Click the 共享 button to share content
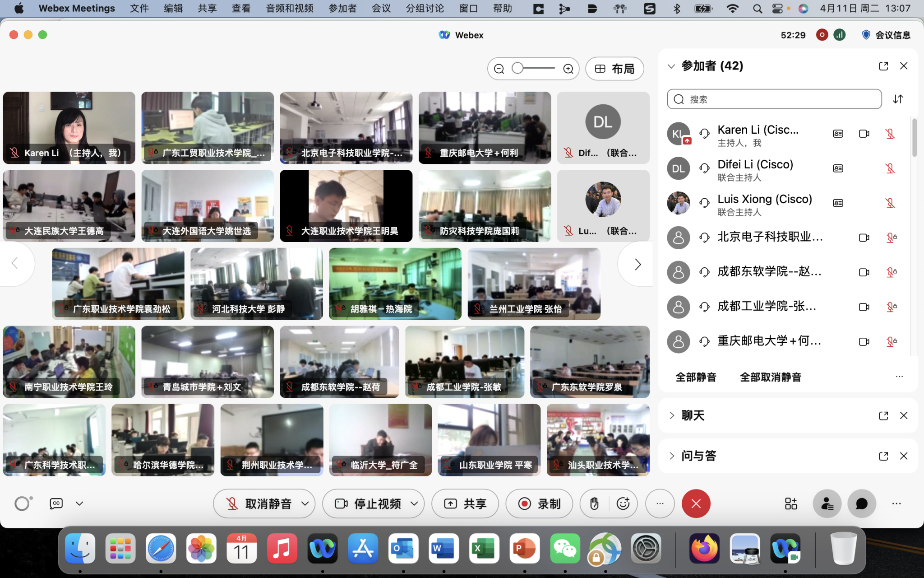The width and height of the screenshot is (924, 578). [x=464, y=503]
